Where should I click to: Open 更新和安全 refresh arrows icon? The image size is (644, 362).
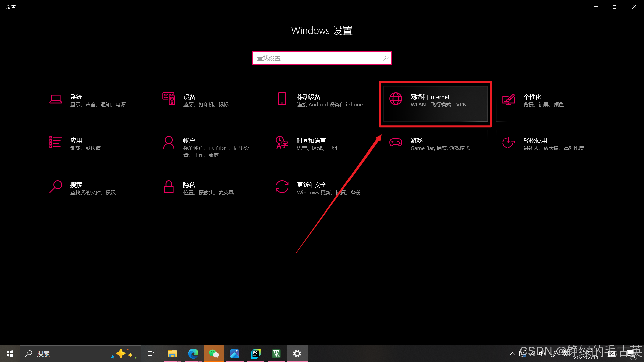[x=282, y=187]
